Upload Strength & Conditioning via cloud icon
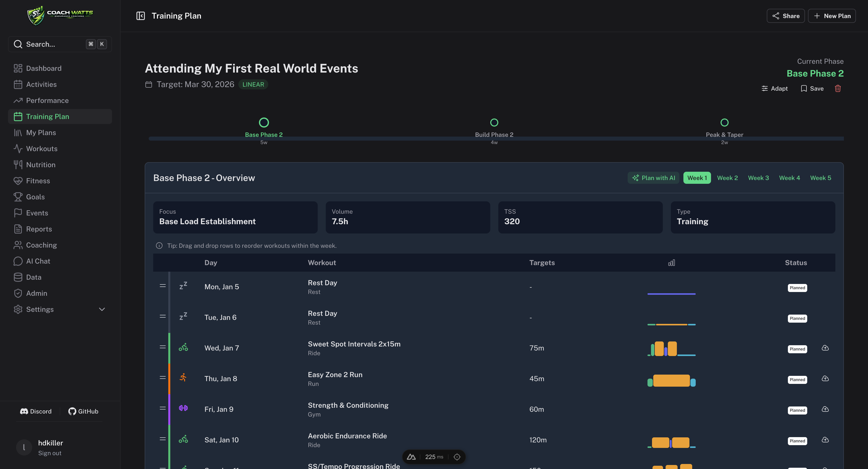Image resolution: width=868 pixels, height=469 pixels. (x=825, y=409)
